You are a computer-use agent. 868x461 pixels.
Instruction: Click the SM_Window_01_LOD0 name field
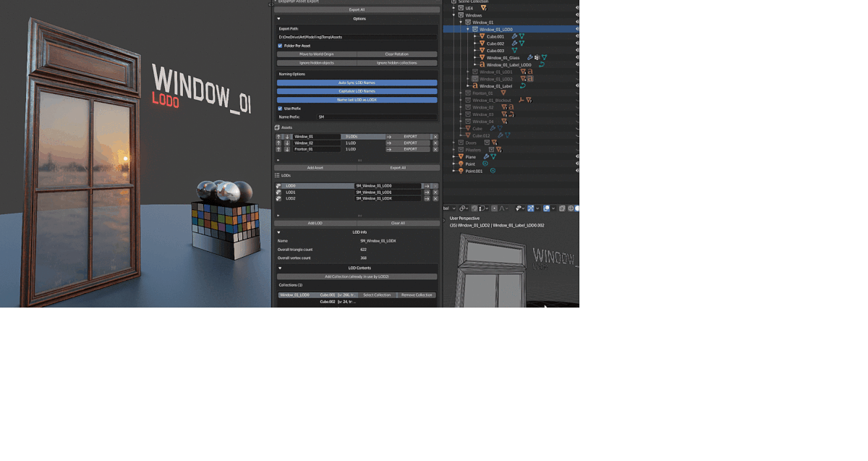[x=388, y=186]
